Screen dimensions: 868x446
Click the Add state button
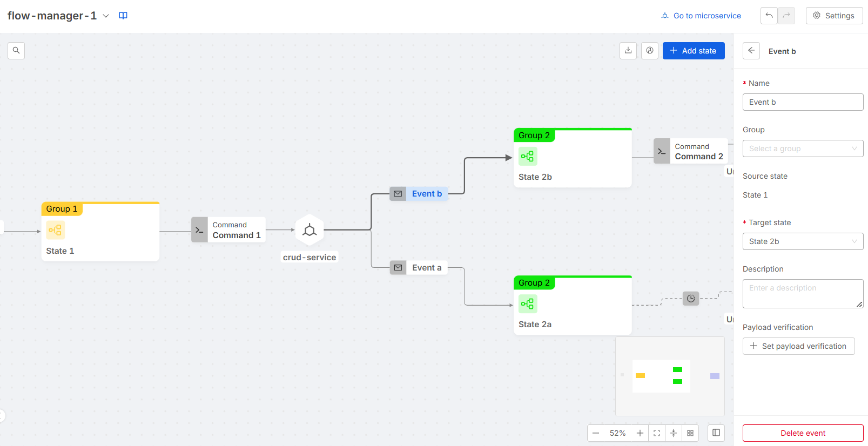point(694,51)
